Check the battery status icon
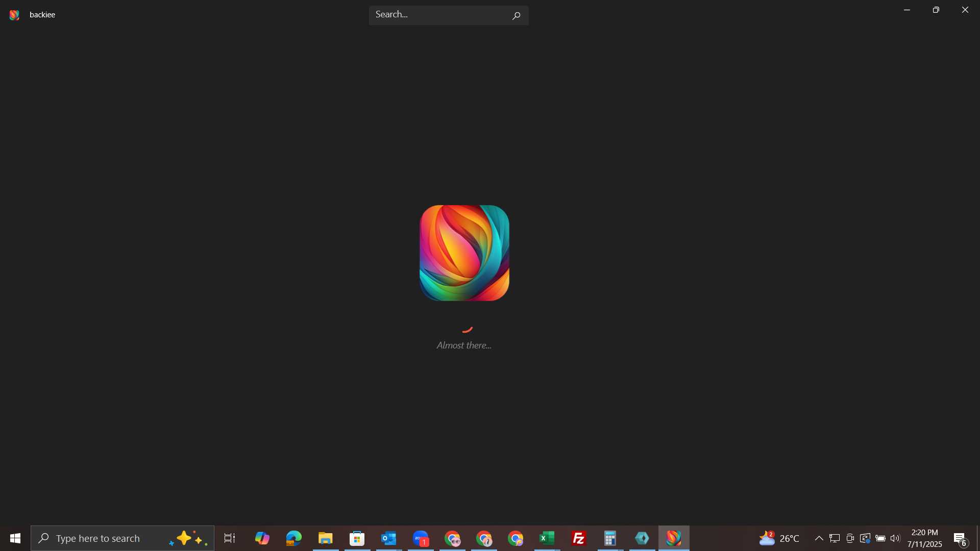 (x=880, y=538)
